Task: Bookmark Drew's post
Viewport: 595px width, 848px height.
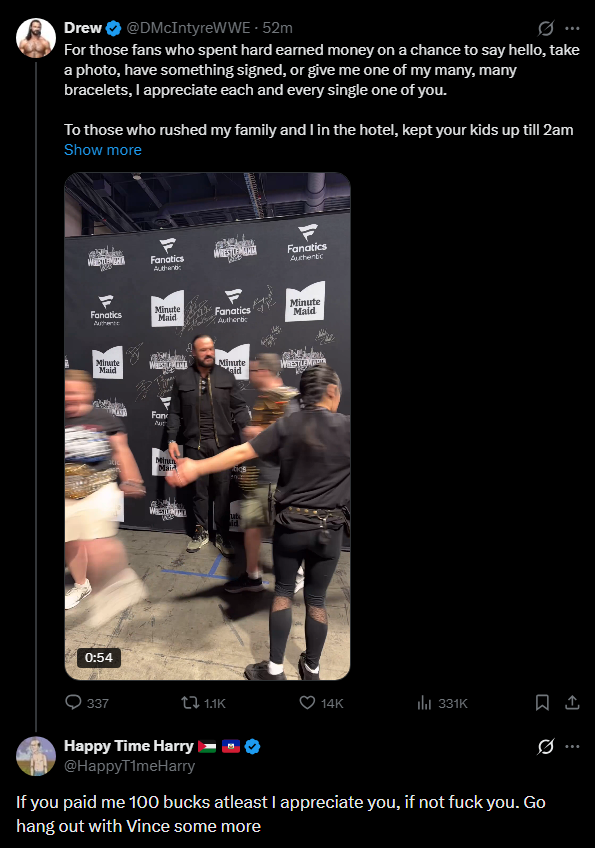Action: tap(542, 703)
